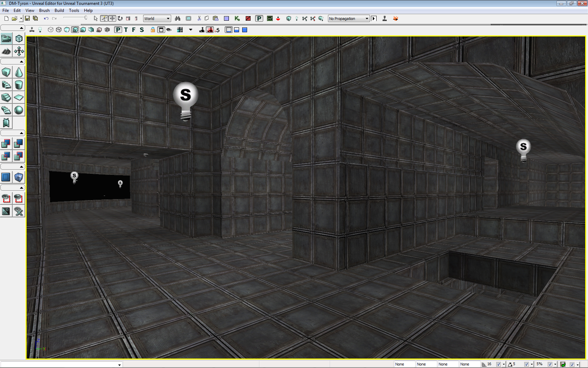Open the World coordinate system dropdown
This screenshot has height=368, width=588.
pos(157,19)
